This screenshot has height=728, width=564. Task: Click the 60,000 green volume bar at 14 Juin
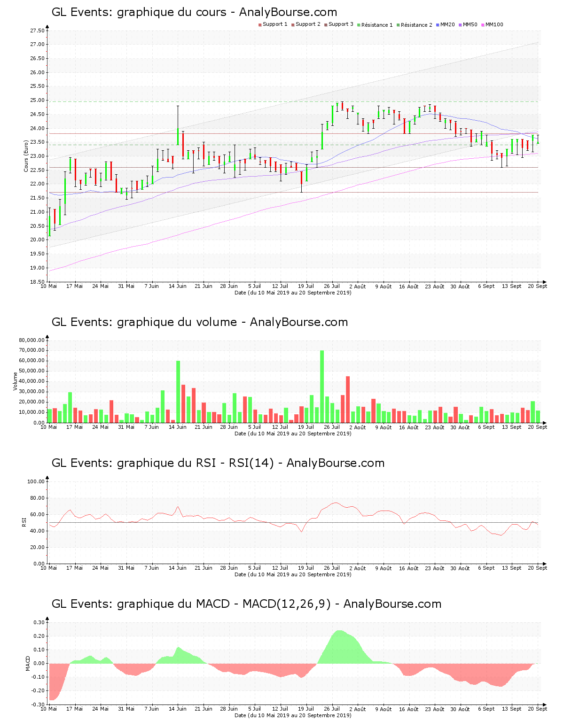[178, 392]
